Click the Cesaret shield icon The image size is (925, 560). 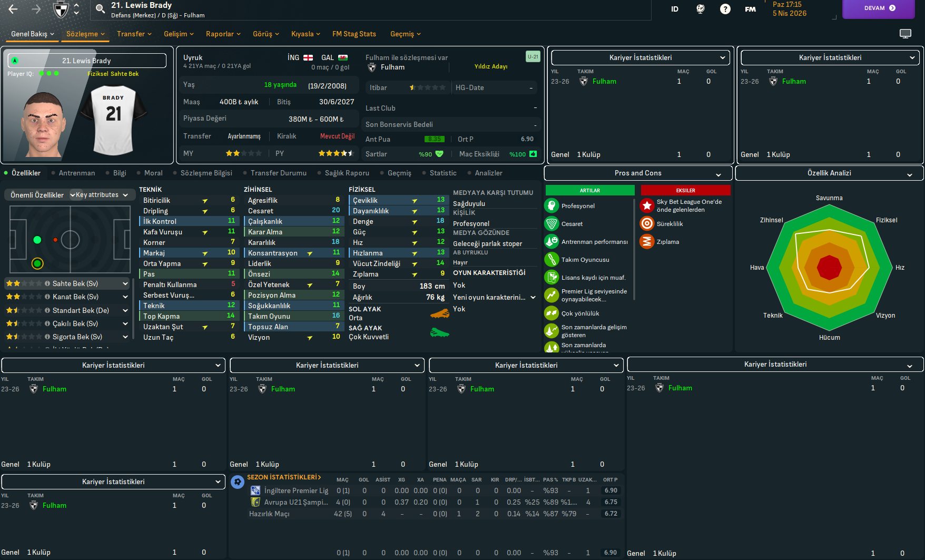(552, 224)
